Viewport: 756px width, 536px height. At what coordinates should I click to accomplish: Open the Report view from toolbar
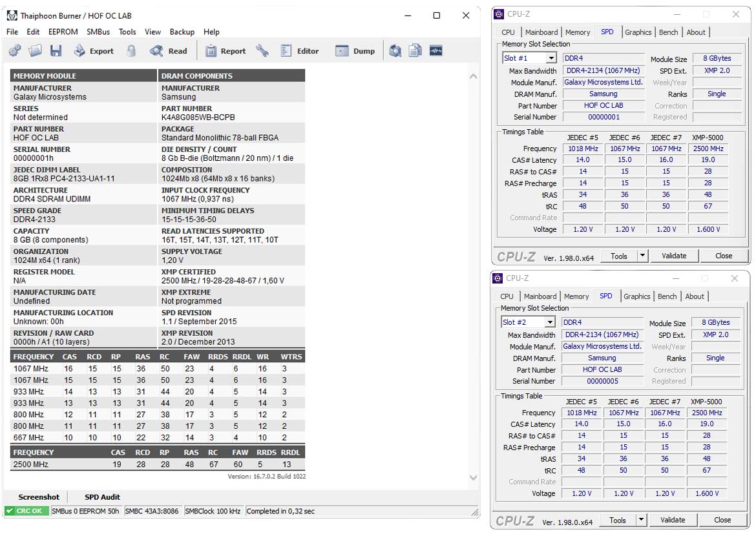click(225, 50)
